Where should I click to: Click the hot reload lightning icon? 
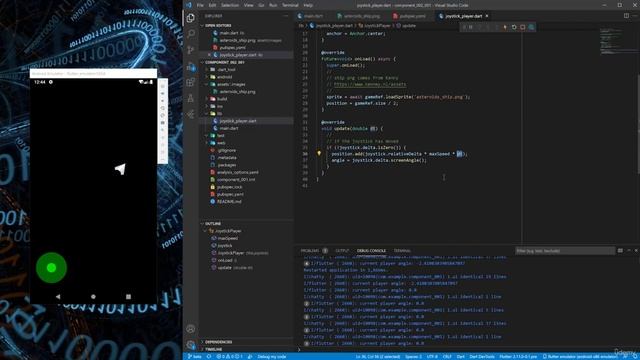(x=505, y=27)
